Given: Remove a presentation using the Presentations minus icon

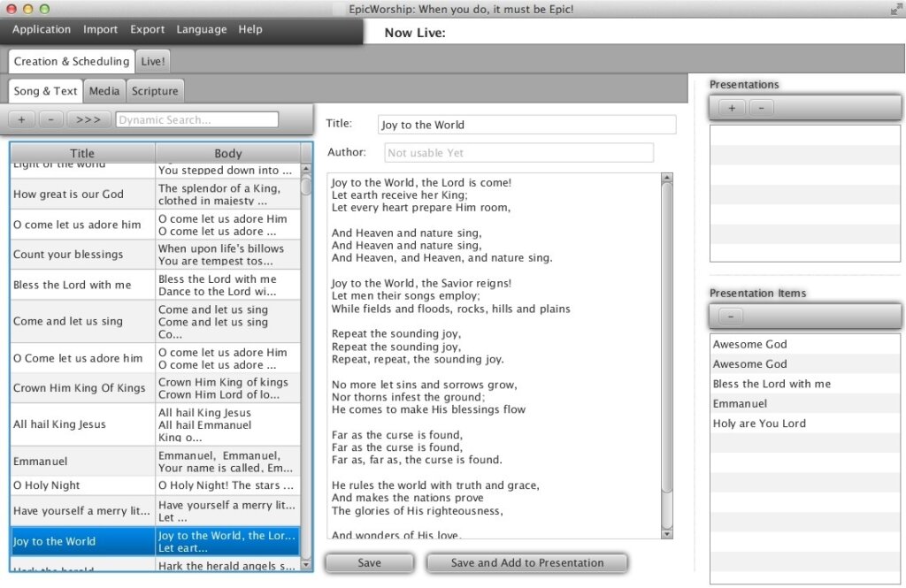Looking at the screenshot, I should coord(762,107).
